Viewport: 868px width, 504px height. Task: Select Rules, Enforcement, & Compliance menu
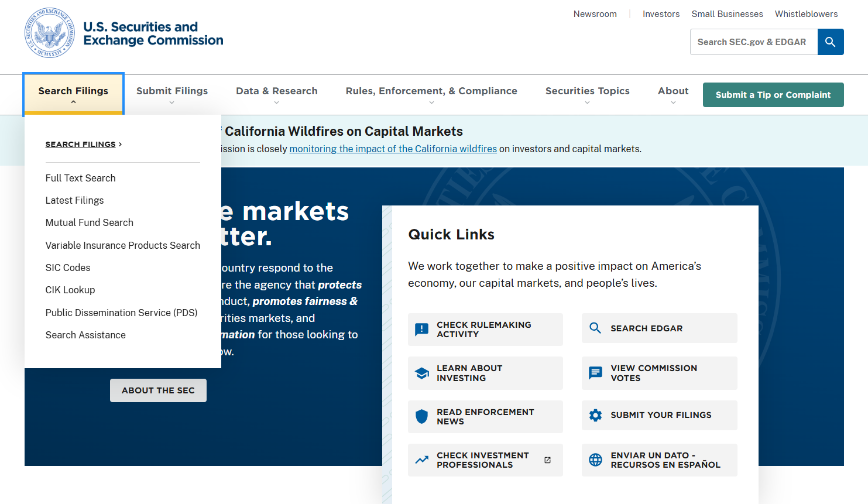tap(431, 94)
